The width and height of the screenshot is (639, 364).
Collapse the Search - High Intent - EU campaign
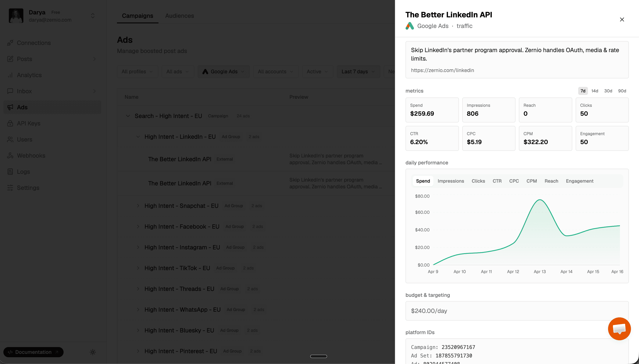click(128, 116)
